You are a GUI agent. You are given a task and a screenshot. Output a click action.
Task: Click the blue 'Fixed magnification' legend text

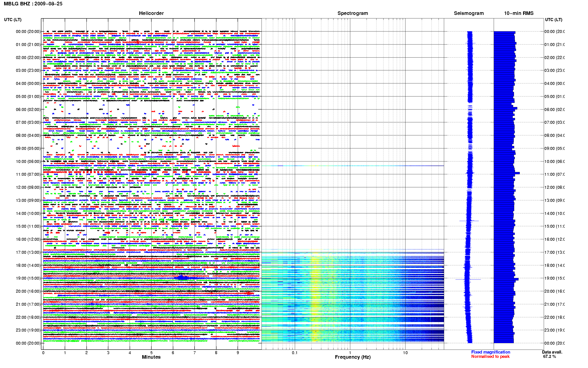coord(491,352)
